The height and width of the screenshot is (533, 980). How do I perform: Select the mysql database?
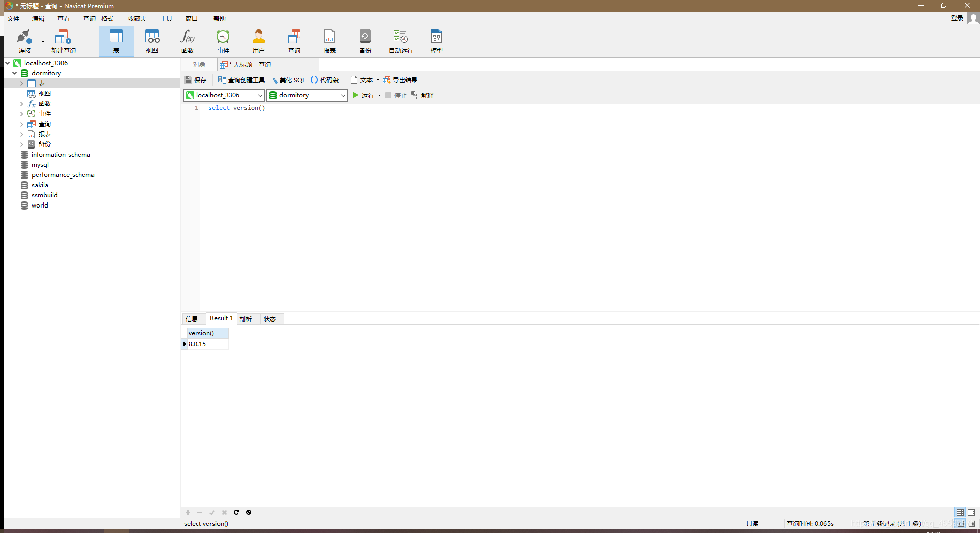(40, 164)
